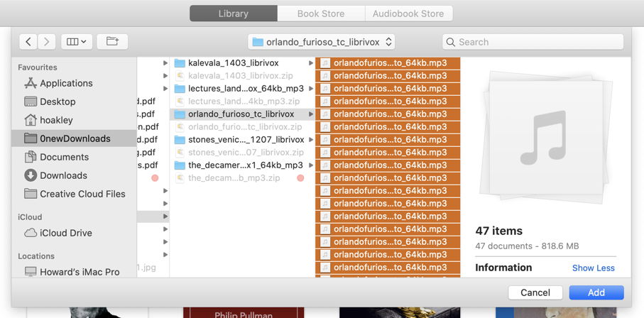Open iCloud Drive in the sidebar
644x318 pixels.
click(74, 233)
